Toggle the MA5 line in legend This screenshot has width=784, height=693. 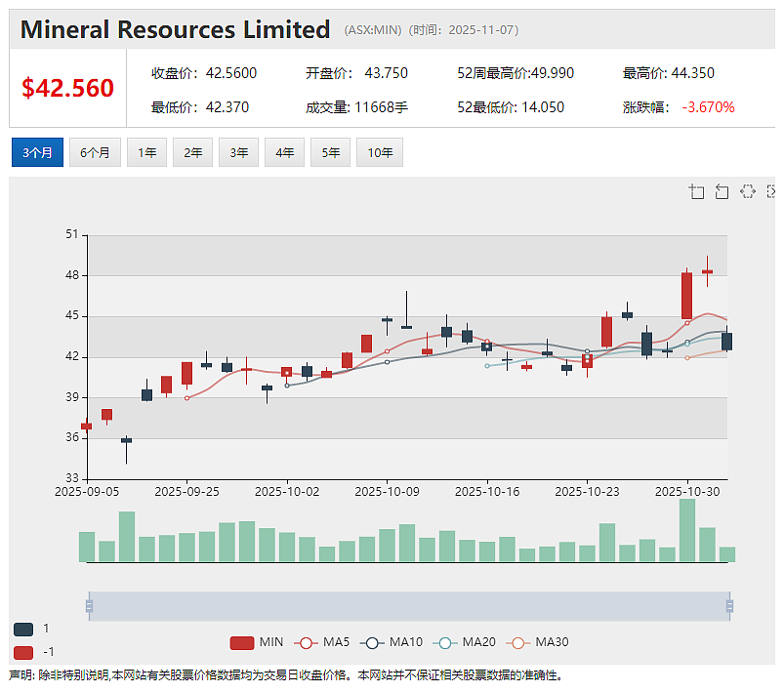pos(321,642)
